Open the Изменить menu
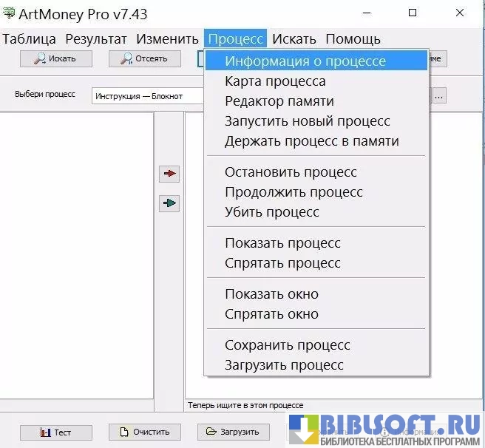This screenshot has width=485, height=448. tap(167, 39)
